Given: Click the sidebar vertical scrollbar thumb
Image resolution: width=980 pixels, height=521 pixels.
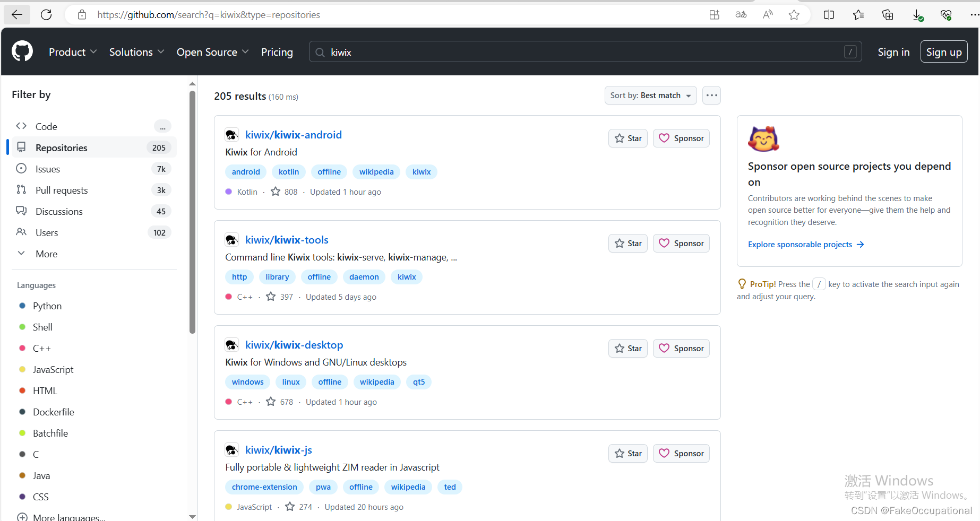Looking at the screenshot, I should pos(192,212).
